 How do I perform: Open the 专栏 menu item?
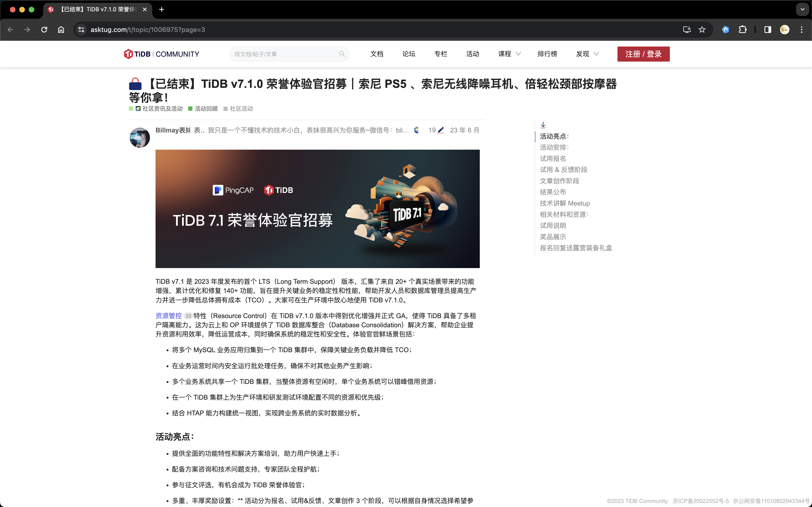pyautogui.click(x=441, y=54)
